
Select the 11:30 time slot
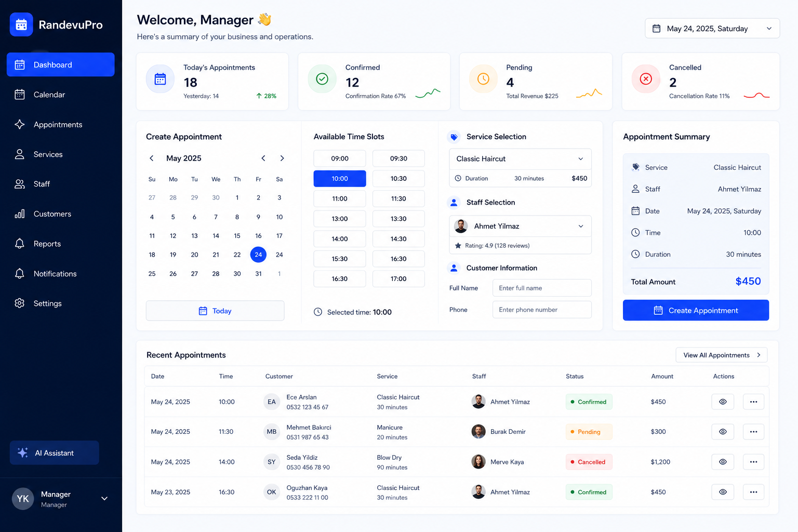pyautogui.click(x=398, y=198)
